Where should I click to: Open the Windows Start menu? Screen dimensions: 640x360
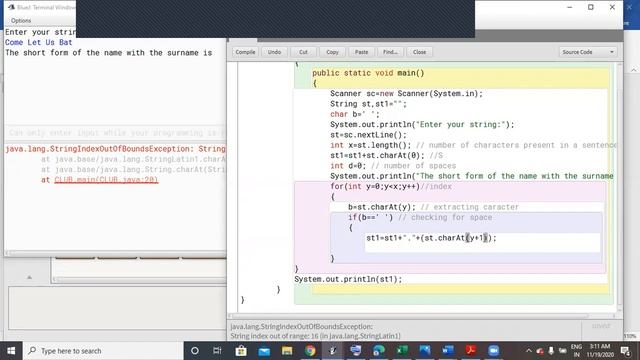pos(11,351)
